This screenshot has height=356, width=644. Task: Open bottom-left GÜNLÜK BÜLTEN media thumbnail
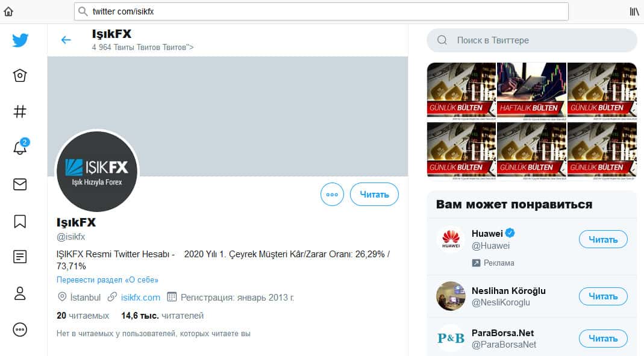461,151
